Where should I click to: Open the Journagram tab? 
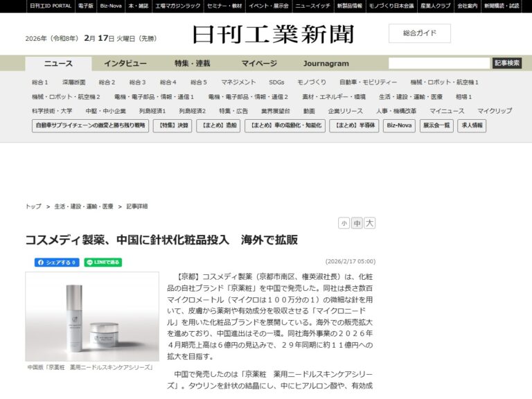[326, 64]
